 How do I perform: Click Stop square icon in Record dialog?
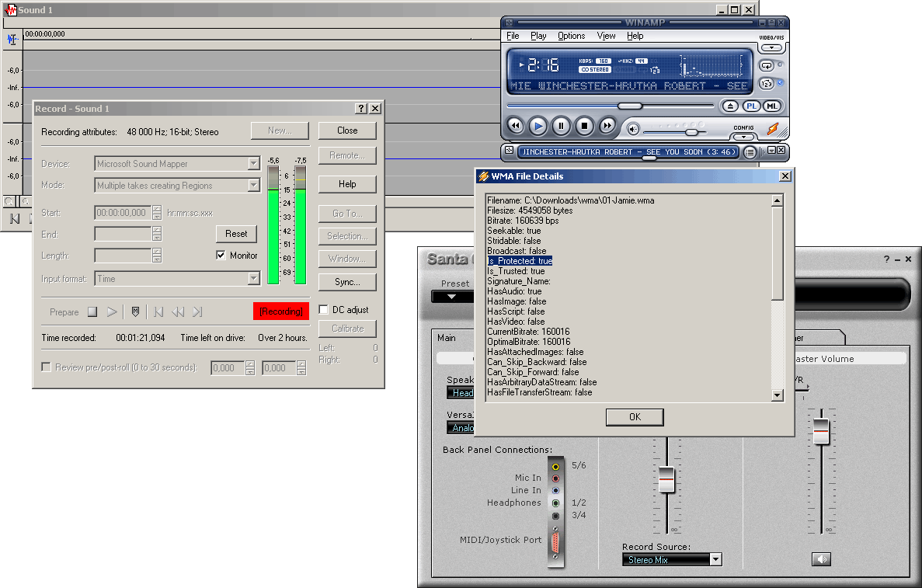click(92, 312)
